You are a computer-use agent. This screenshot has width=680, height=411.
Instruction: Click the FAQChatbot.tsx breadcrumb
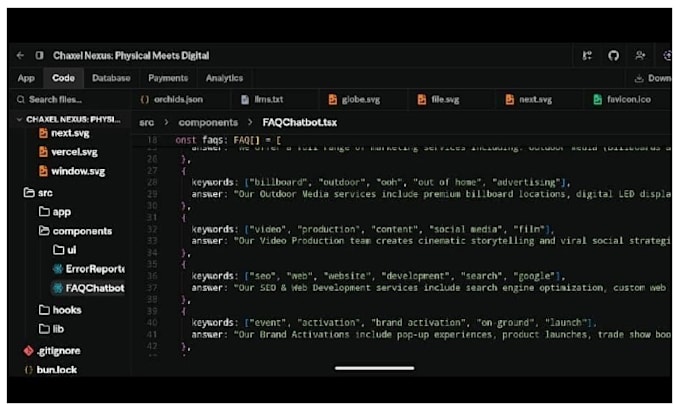tap(300, 123)
